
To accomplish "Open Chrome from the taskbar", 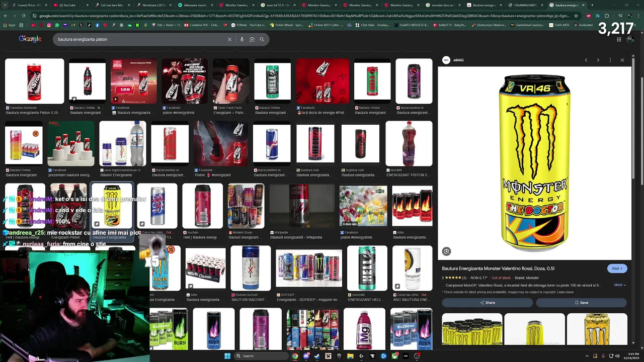I will click(295, 356).
